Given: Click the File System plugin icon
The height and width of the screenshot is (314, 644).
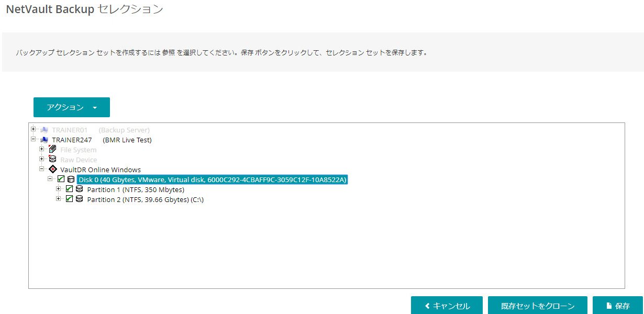Looking at the screenshot, I should (52, 149).
